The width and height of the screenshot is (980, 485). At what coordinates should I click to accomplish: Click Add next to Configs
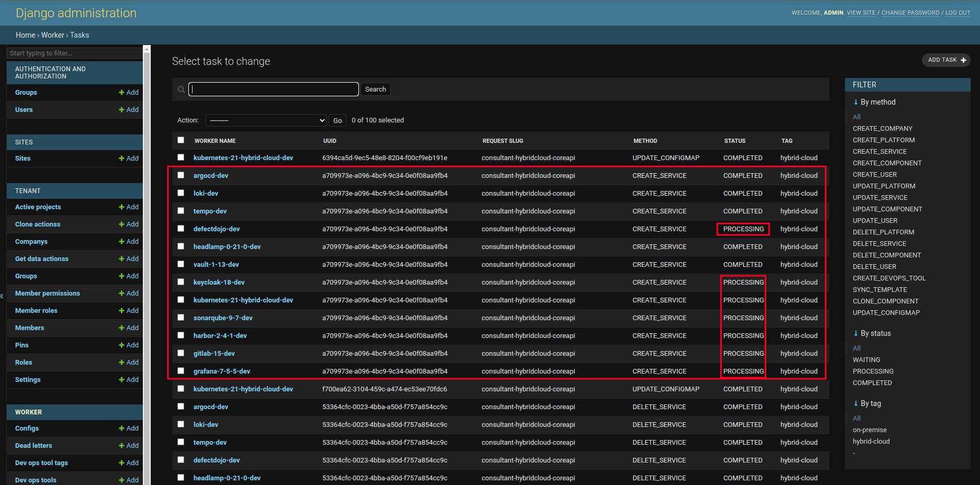coord(129,428)
